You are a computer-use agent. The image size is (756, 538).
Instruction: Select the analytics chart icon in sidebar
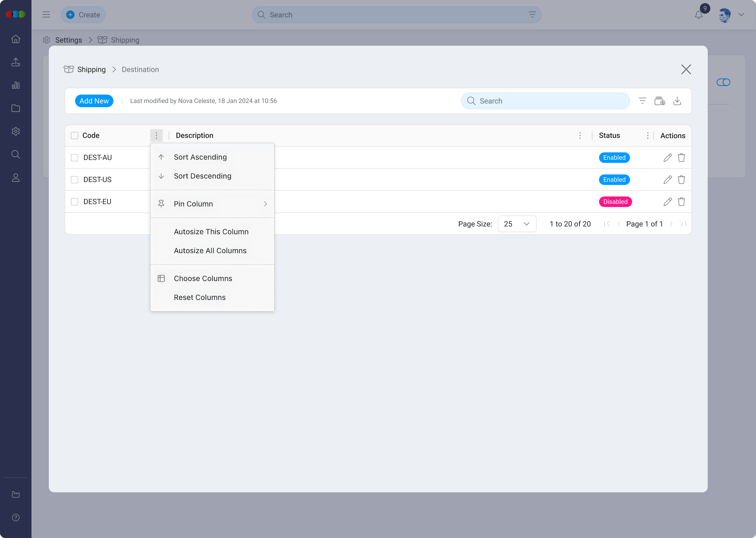click(x=15, y=85)
